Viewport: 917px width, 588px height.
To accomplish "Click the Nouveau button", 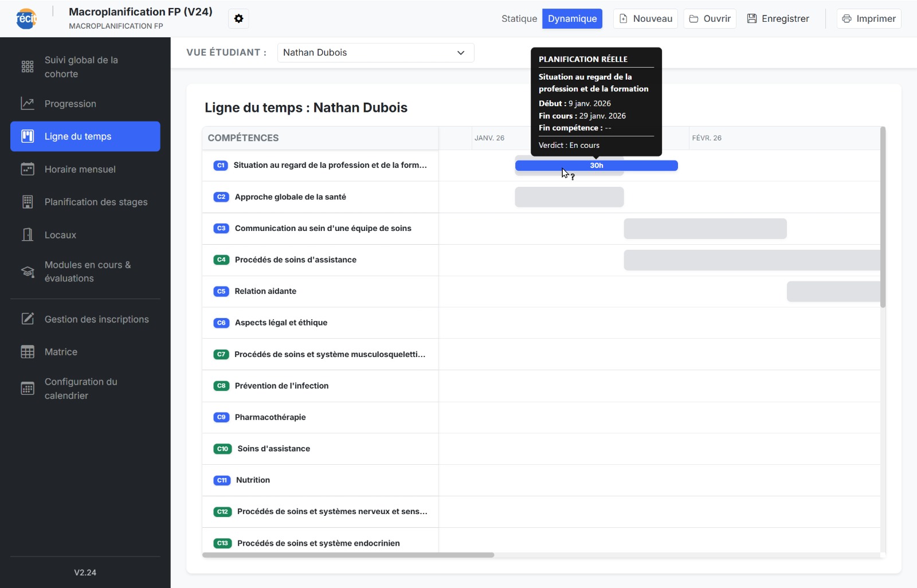I will point(645,19).
